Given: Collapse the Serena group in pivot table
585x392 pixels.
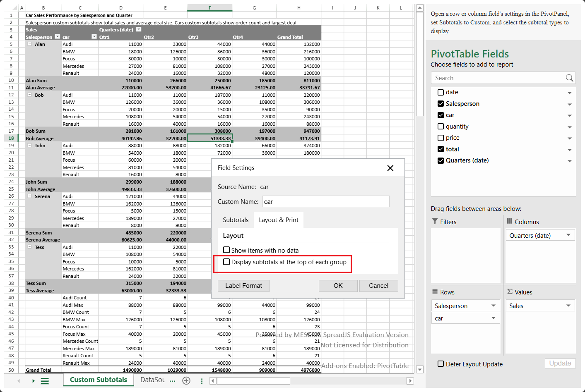Looking at the screenshot, I should 30,196.
